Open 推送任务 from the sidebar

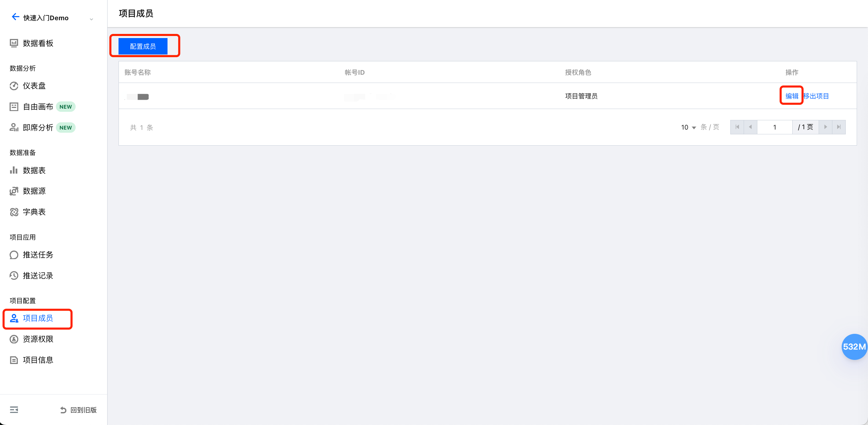[x=38, y=255]
